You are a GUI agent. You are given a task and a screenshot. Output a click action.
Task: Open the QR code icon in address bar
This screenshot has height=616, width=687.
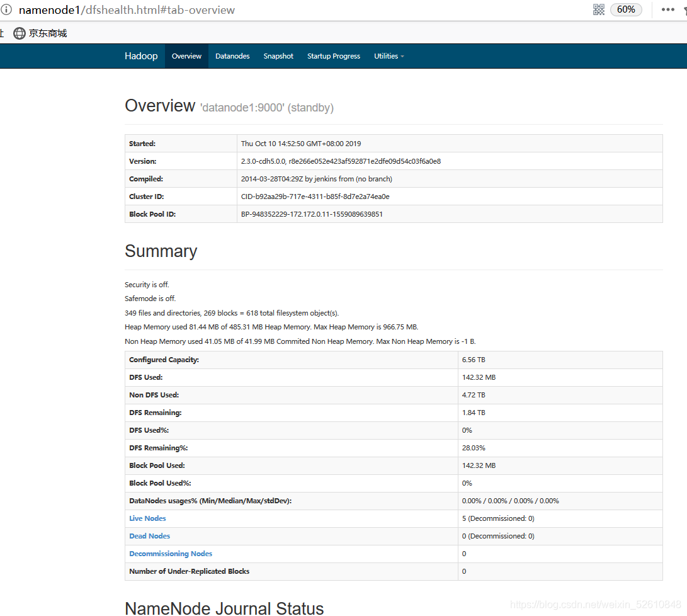[598, 9]
